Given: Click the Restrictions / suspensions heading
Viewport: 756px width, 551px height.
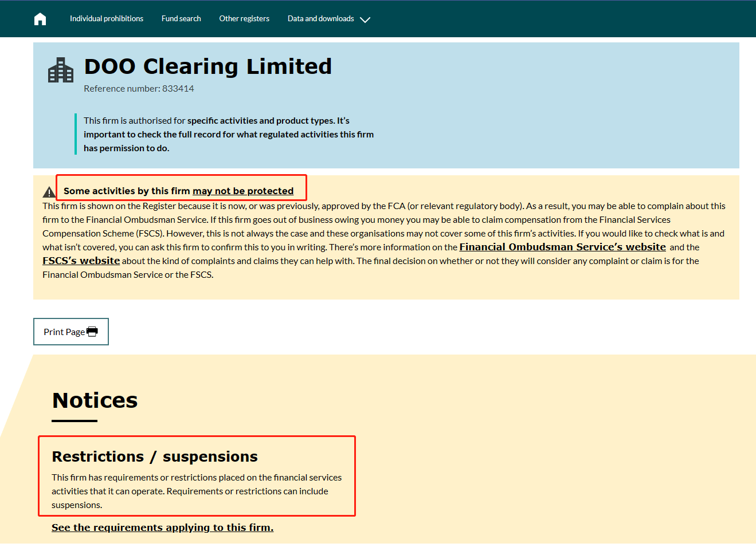Looking at the screenshot, I should [x=155, y=456].
